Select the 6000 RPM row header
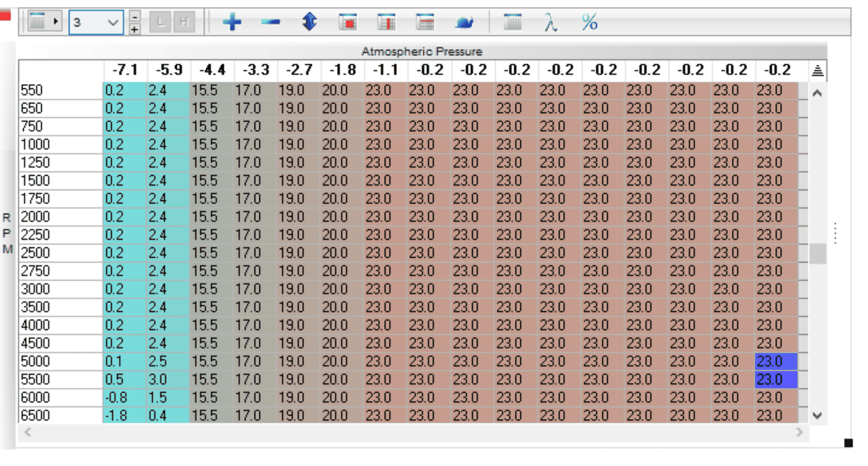868x466 pixels. click(x=61, y=397)
